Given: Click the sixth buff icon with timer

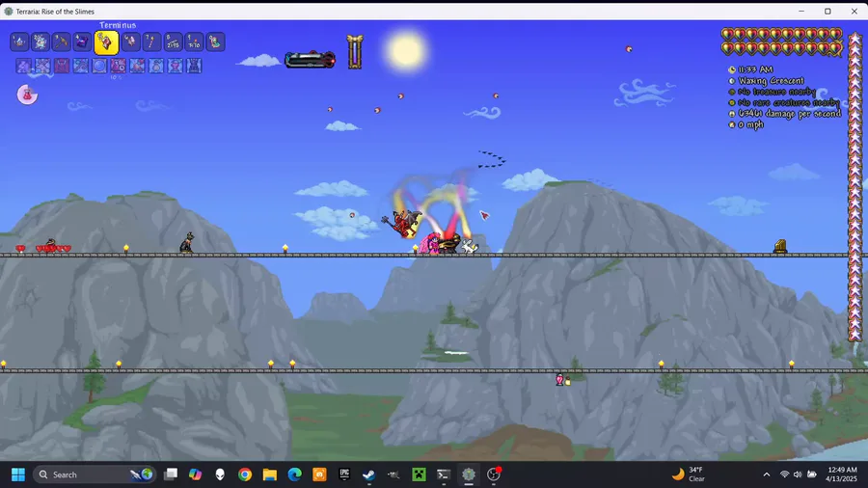Looking at the screenshot, I should [x=118, y=66].
